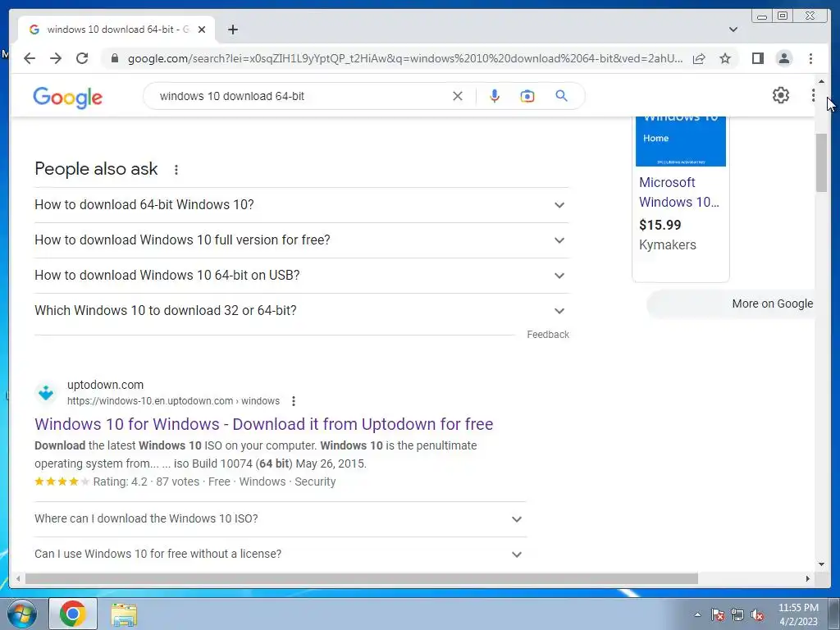Open the Windows 10 Home product image
Viewport: 840px width, 630px height.
click(680, 141)
